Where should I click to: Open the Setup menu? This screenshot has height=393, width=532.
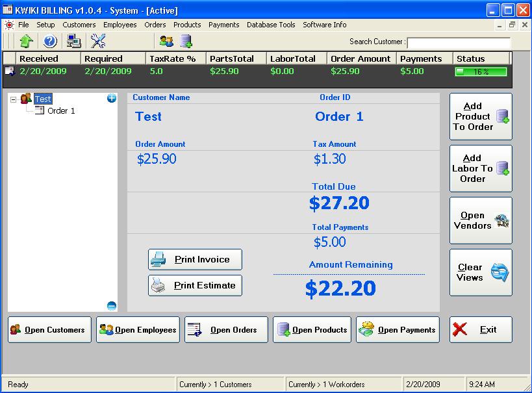pyautogui.click(x=45, y=25)
